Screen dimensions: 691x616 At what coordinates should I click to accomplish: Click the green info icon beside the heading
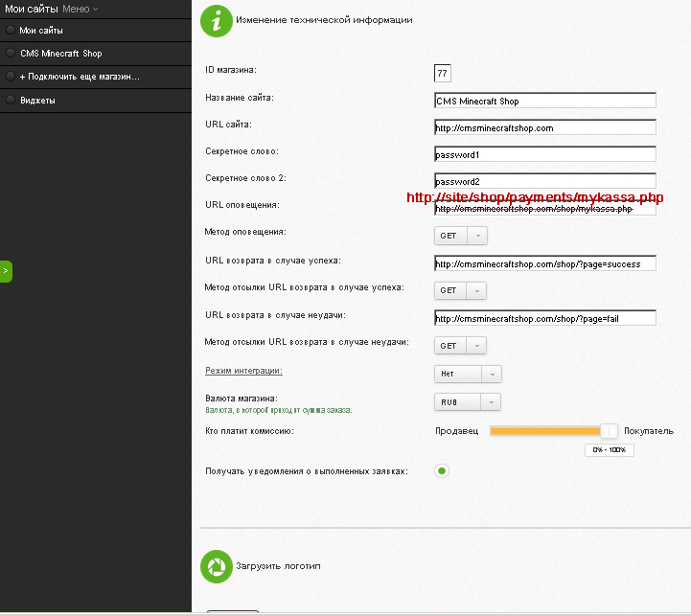coord(217,21)
